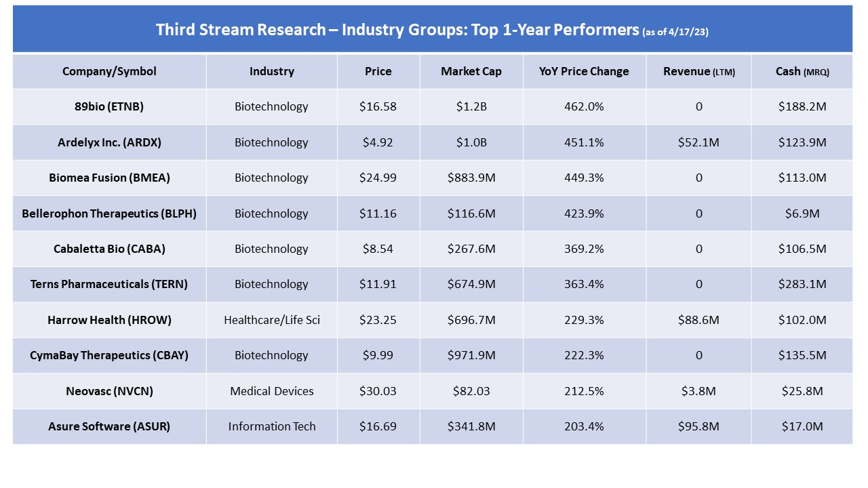Click the market cap value '$971.9M'

pos(471,355)
